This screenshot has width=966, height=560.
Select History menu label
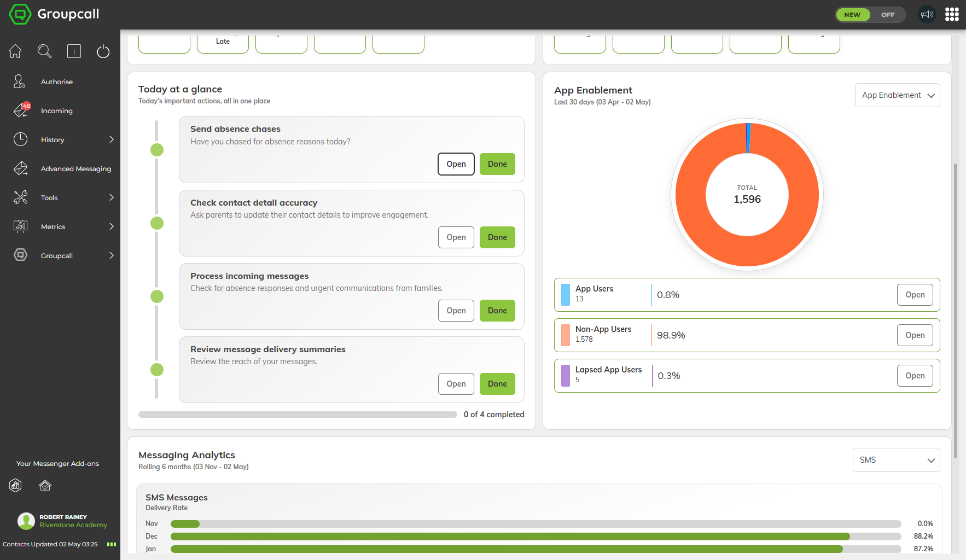pos(53,140)
